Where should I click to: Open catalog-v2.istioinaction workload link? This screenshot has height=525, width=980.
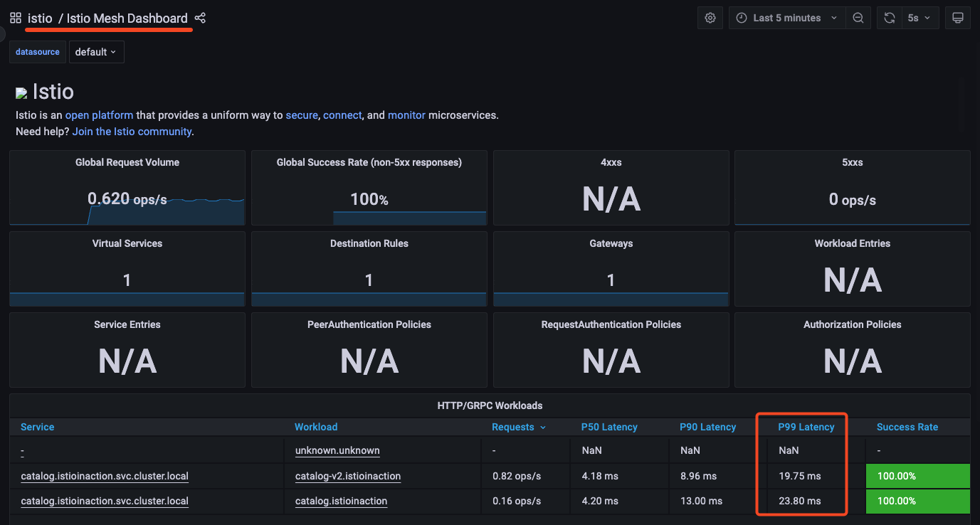click(348, 476)
